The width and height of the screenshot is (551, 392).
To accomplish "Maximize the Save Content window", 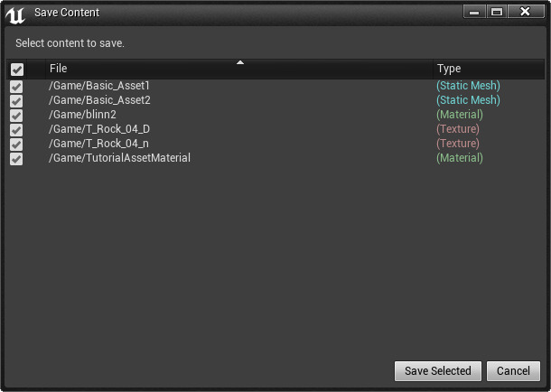I will tap(497, 12).
